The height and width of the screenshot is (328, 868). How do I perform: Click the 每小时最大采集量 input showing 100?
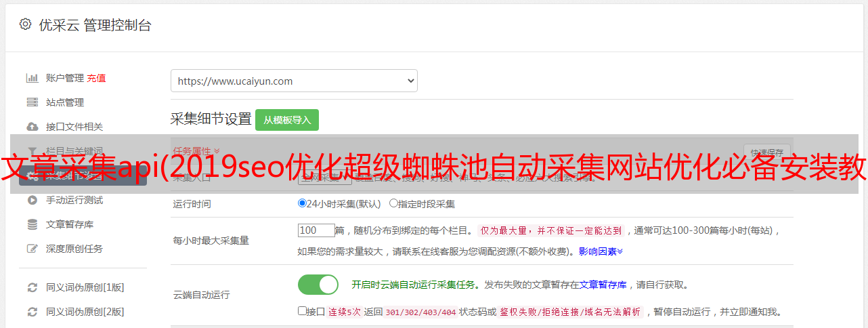click(x=316, y=230)
